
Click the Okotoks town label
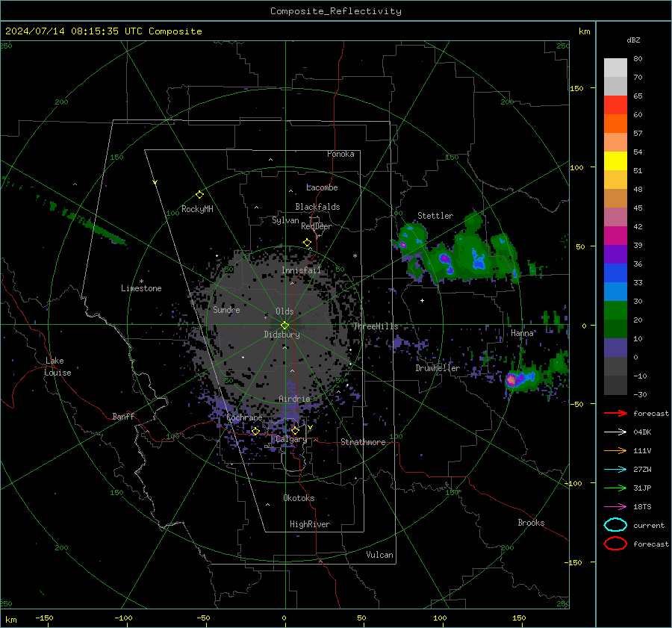coord(299,498)
